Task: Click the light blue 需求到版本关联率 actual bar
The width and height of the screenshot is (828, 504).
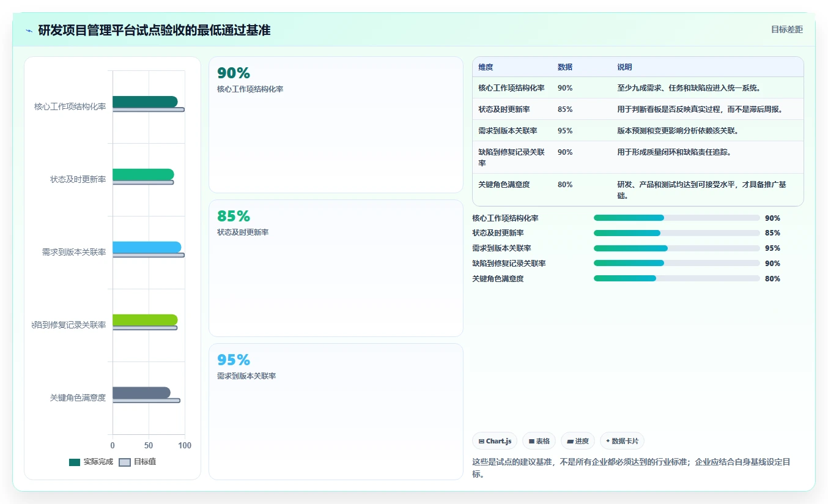Action: point(147,247)
